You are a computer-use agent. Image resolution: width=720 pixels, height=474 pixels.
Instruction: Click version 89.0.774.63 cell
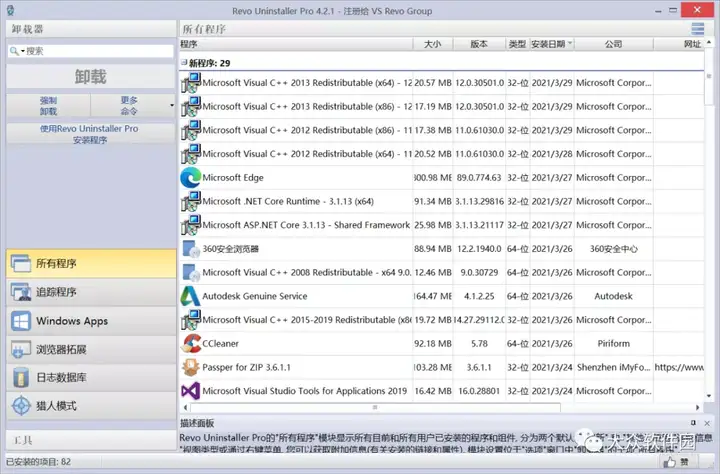pos(479,178)
